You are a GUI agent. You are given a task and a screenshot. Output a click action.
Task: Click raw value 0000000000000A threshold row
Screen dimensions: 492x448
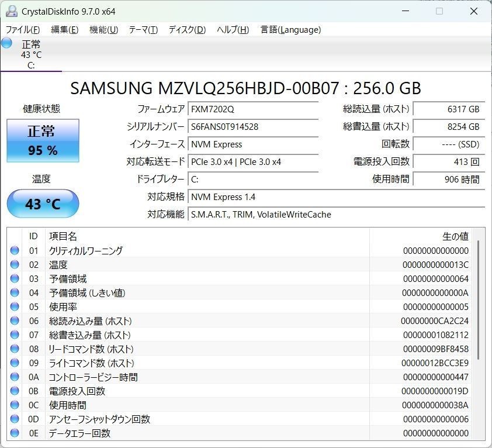click(x=435, y=293)
